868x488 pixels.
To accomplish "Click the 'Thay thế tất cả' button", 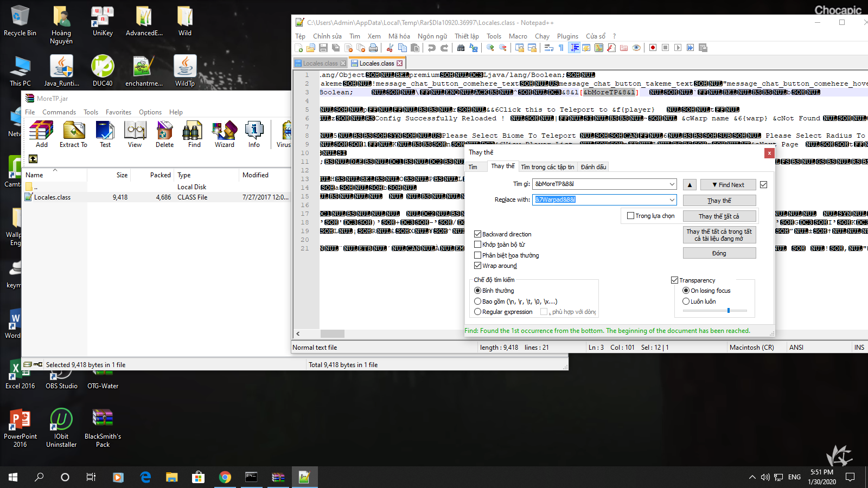I will tap(719, 216).
